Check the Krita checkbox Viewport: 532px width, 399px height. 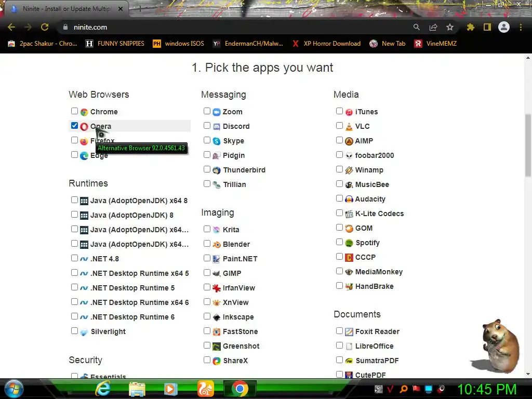click(207, 229)
